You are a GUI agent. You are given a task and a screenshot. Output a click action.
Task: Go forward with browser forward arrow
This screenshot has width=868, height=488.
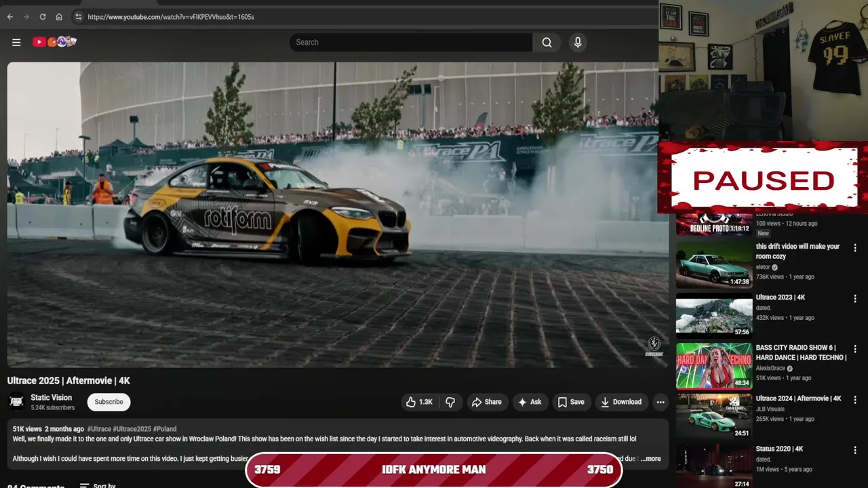click(26, 16)
